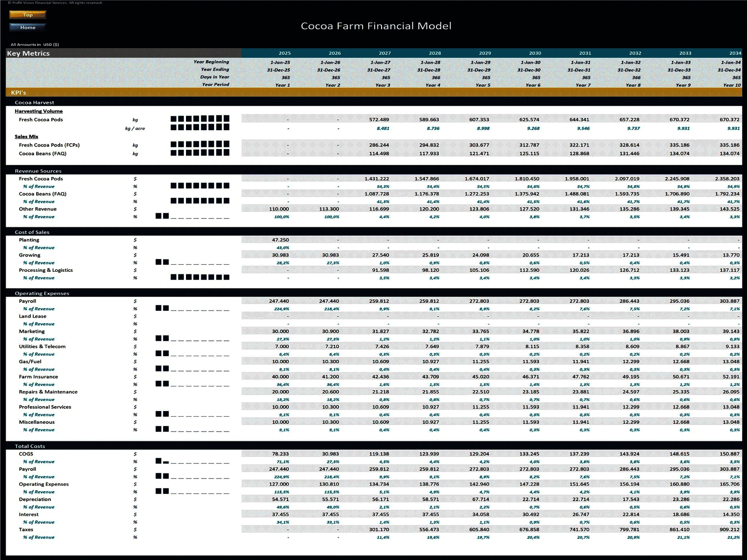Select COGS 2025 value 78.233
Image resolution: width=747 pixels, height=560 pixels.
280,454
